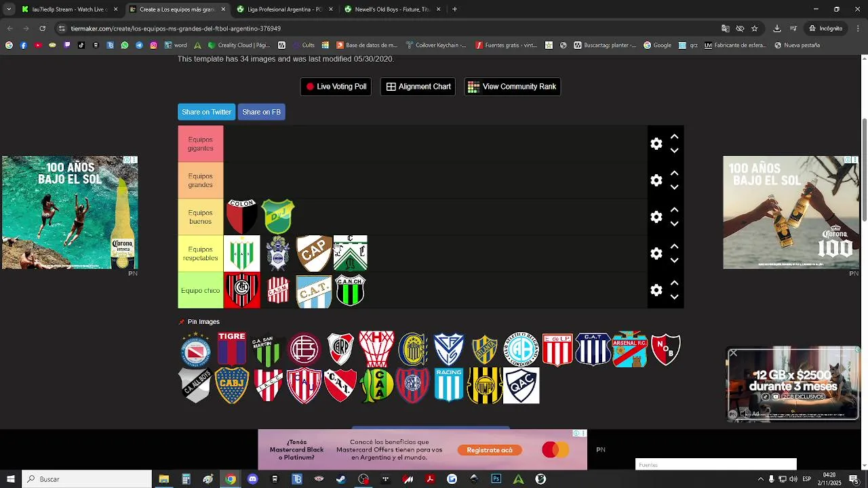
Task: Open settings gear for Equipos respetables row
Action: point(656,253)
